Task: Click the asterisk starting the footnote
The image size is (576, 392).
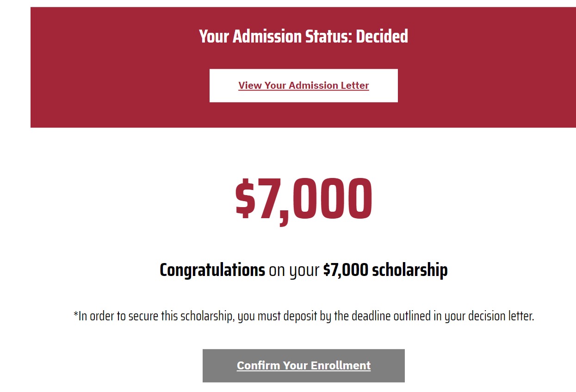Action: [76, 316]
